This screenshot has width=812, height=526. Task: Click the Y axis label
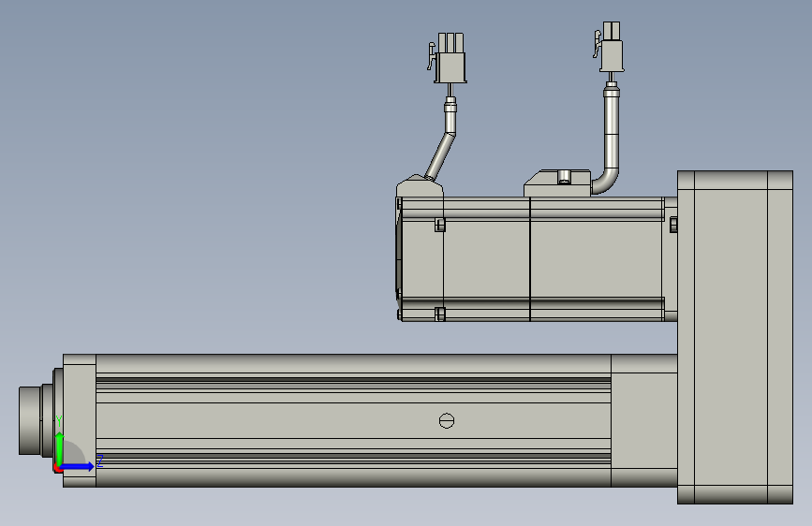pyautogui.click(x=59, y=421)
